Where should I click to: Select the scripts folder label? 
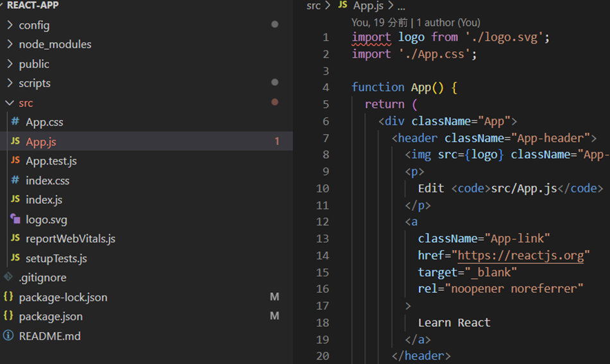pyautogui.click(x=35, y=83)
